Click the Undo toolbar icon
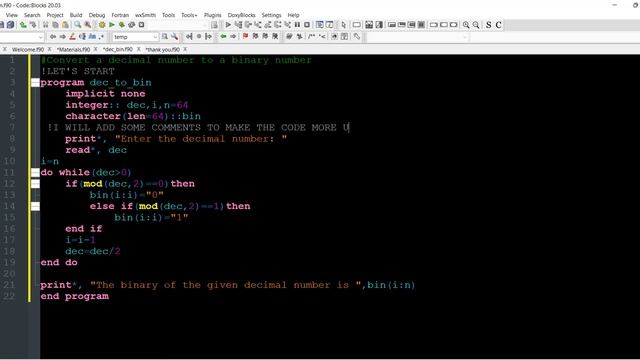640x360 pixels. pos(23,25)
